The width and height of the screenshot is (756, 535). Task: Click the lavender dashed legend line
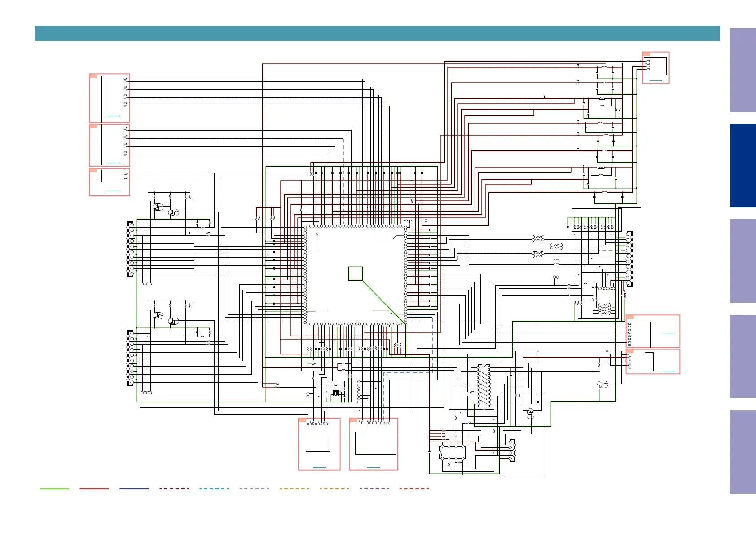[x=254, y=488]
